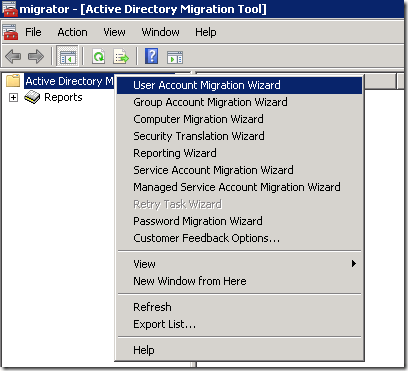Click the Export List toolbar icon
The width and height of the screenshot is (408, 371).
[121, 56]
